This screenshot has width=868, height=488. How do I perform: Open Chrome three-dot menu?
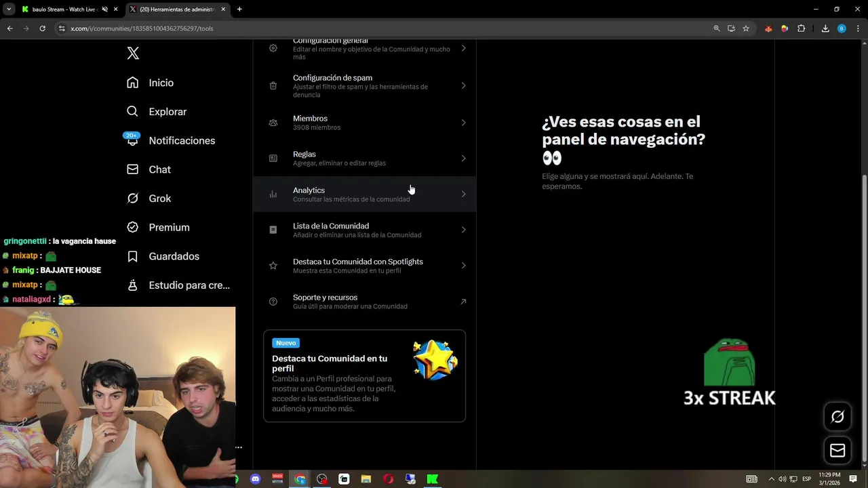858,28
